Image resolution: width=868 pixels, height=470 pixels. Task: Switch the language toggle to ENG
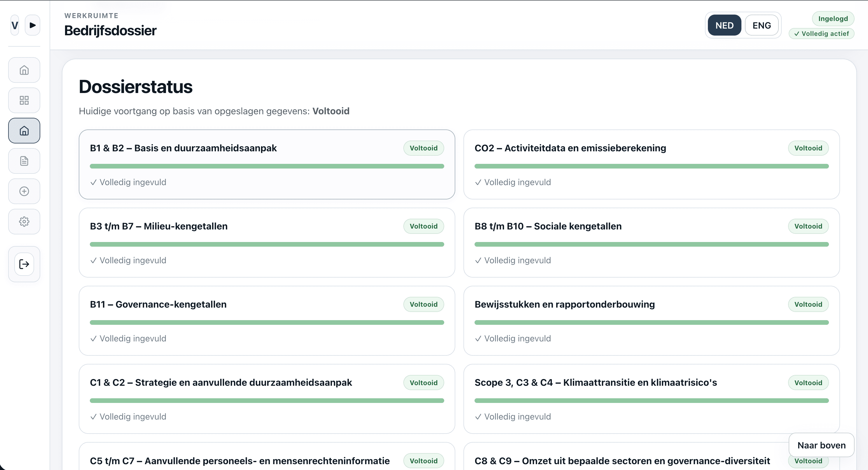762,25
